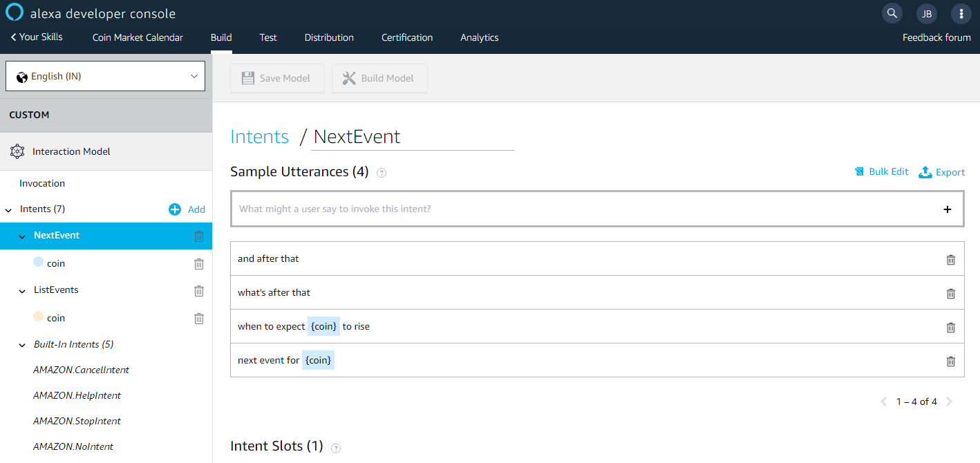The height and width of the screenshot is (463, 980).
Task: Open the JB user account menu
Action: [927, 13]
